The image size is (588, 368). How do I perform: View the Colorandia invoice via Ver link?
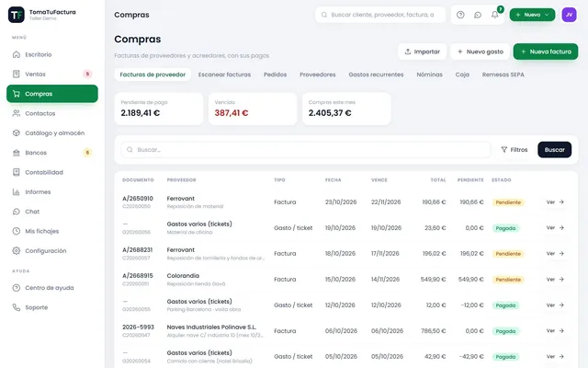[x=555, y=279]
